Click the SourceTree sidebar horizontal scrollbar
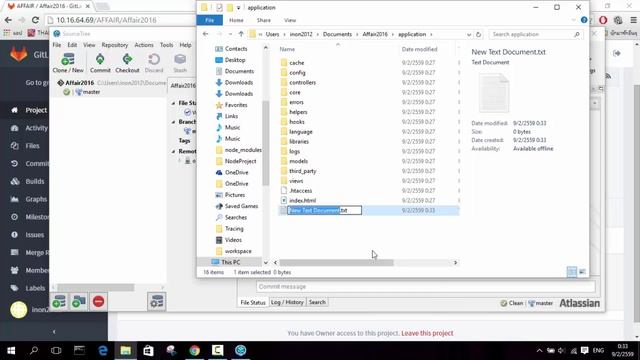The height and width of the screenshot is (360, 640). click(x=96, y=288)
